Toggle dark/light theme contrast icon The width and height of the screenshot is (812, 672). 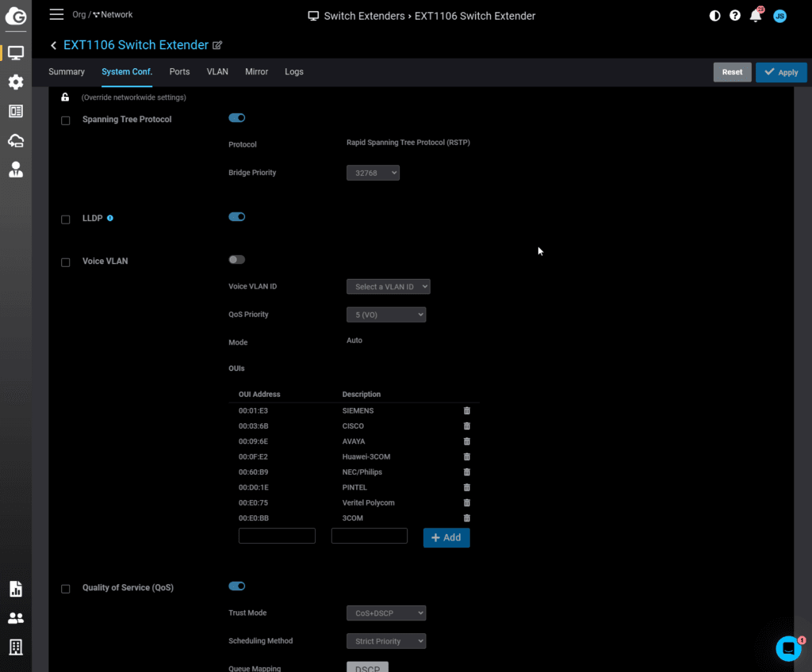tap(714, 15)
